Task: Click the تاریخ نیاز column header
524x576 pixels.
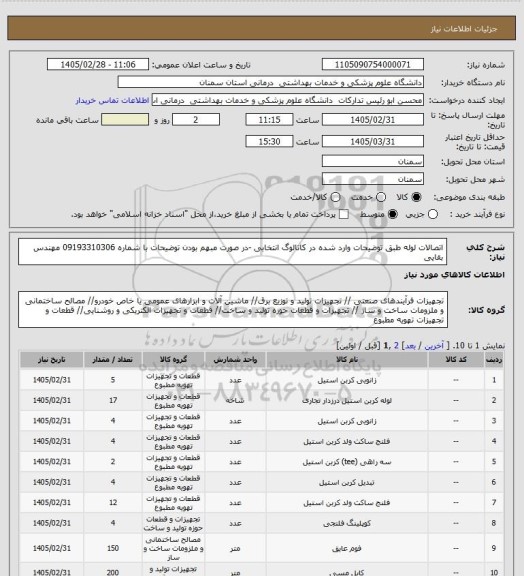Action: pos(51,360)
